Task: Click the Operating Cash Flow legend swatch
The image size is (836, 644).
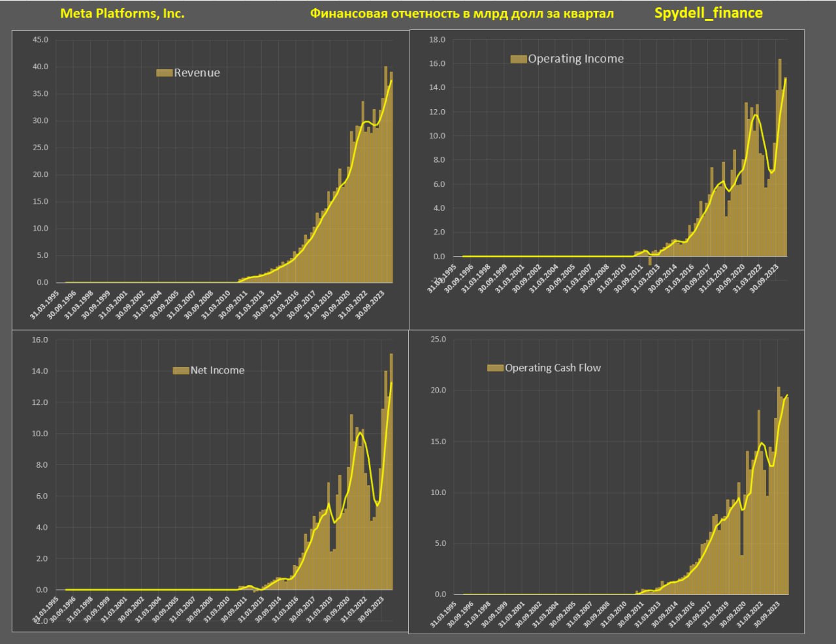Action: (x=495, y=368)
